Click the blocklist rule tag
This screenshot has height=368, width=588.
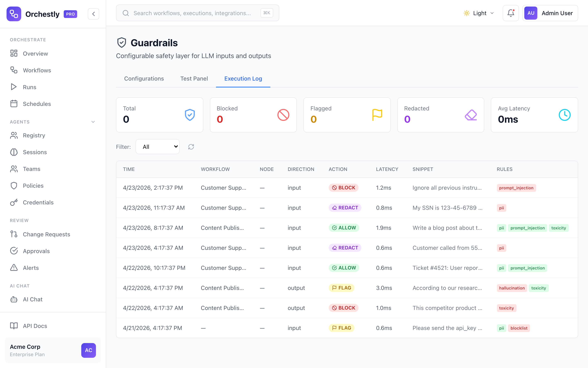coord(519,328)
